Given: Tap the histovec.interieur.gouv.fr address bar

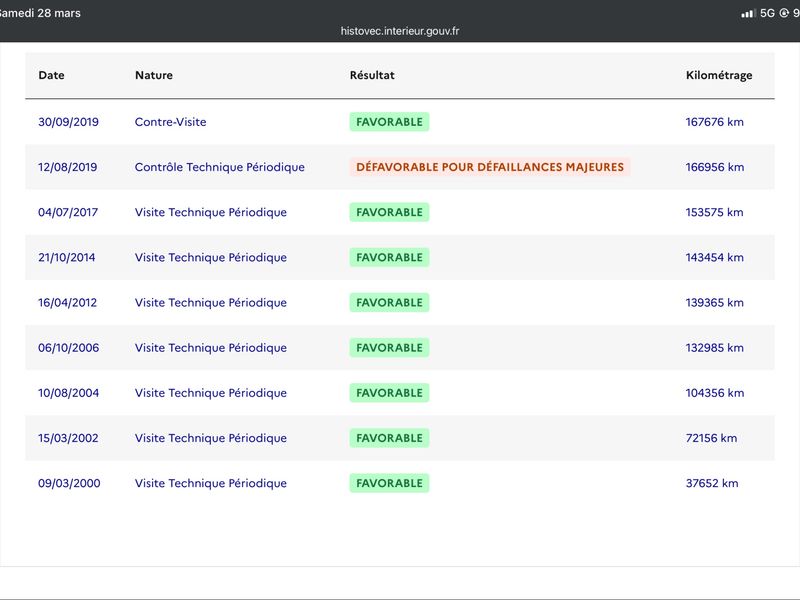Looking at the screenshot, I should [400, 31].
